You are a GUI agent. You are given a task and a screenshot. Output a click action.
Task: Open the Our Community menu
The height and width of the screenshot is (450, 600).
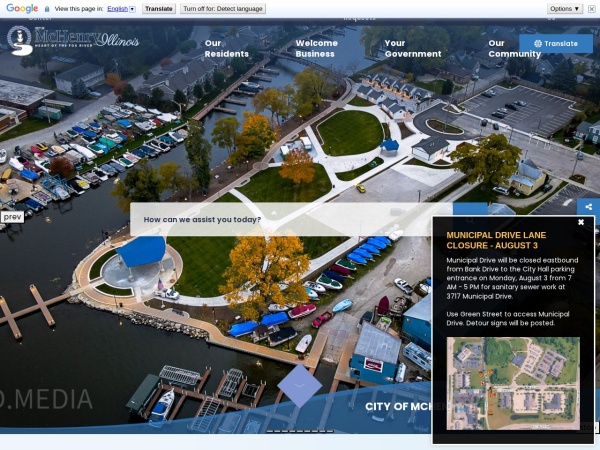pos(514,49)
